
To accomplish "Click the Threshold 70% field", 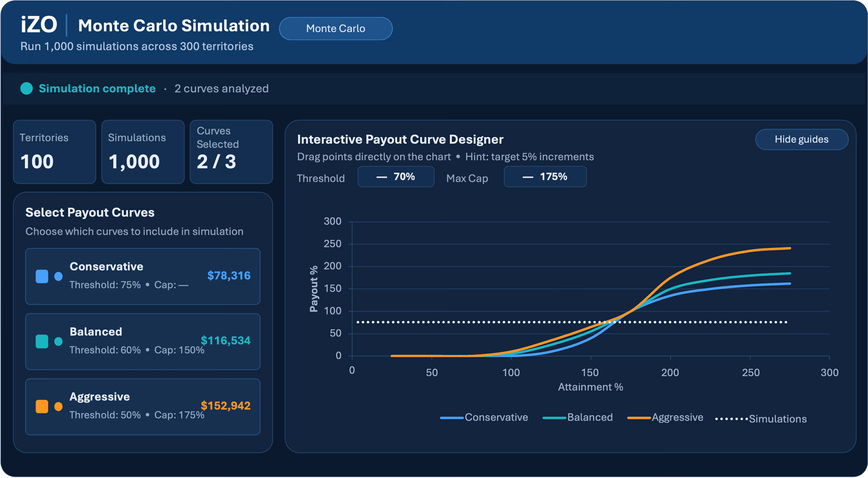I will [x=396, y=177].
